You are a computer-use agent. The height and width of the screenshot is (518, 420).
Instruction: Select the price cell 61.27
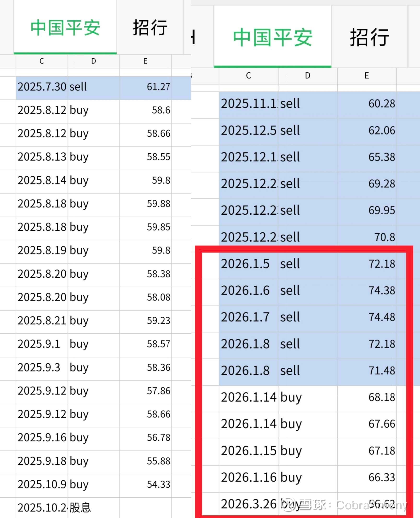tap(145, 88)
